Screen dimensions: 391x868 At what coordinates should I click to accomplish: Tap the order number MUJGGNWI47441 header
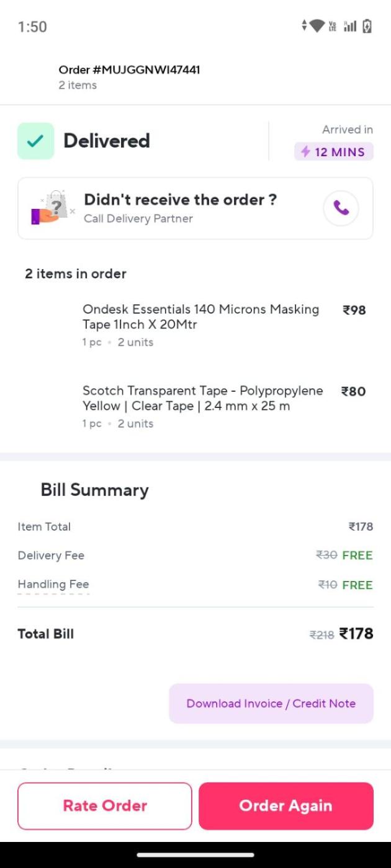129,70
